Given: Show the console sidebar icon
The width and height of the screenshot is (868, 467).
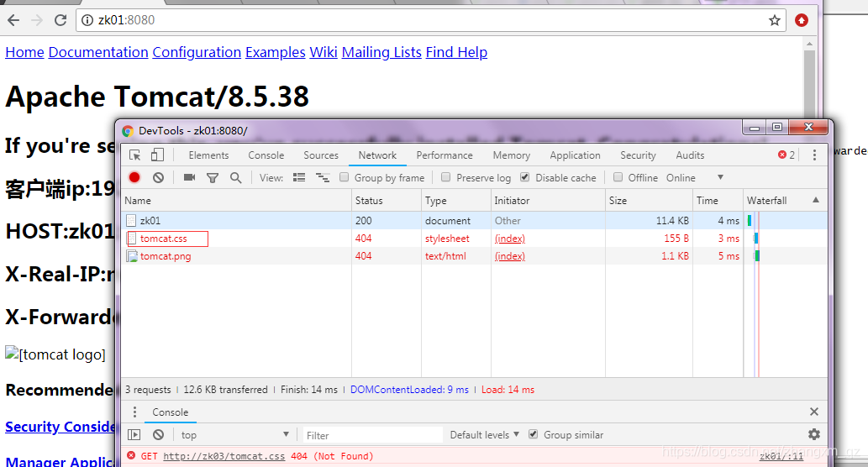Looking at the screenshot, I should (x=134, y=435).
